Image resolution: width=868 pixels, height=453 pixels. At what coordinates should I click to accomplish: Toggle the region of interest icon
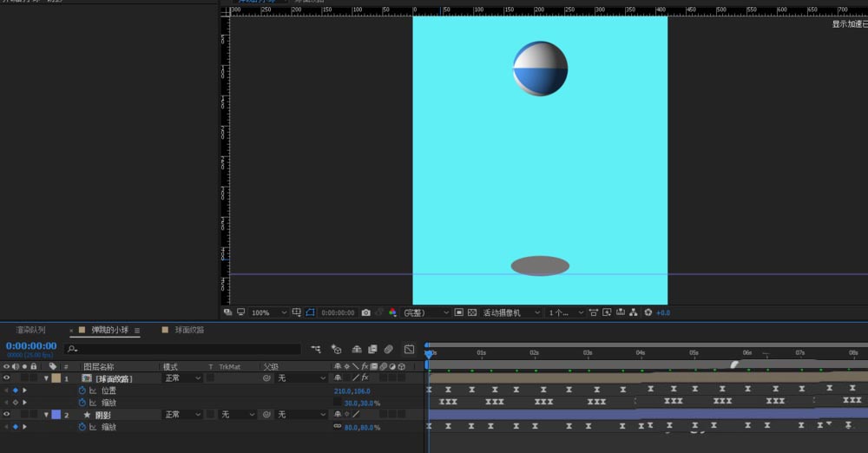pos(459,312)
